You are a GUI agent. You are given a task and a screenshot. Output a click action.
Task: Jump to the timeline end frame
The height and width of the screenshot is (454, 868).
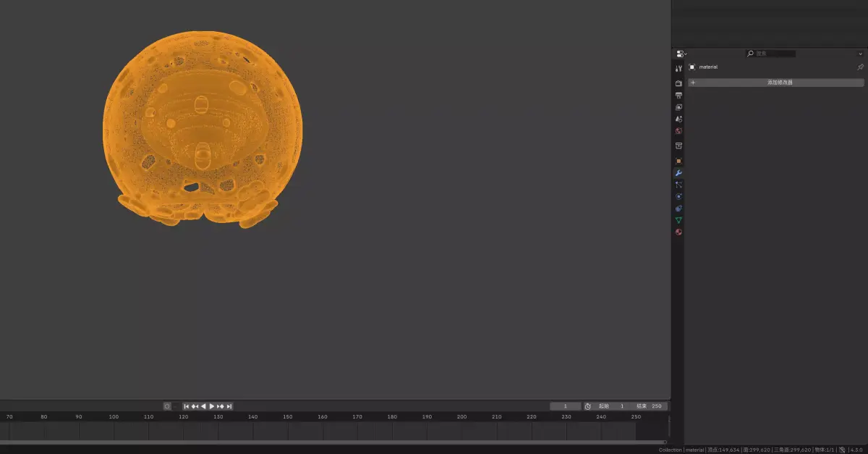[x=229, y=406]
